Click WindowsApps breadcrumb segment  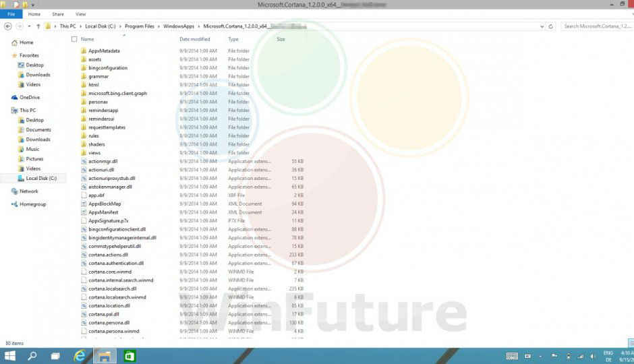(x=179, y=26)
